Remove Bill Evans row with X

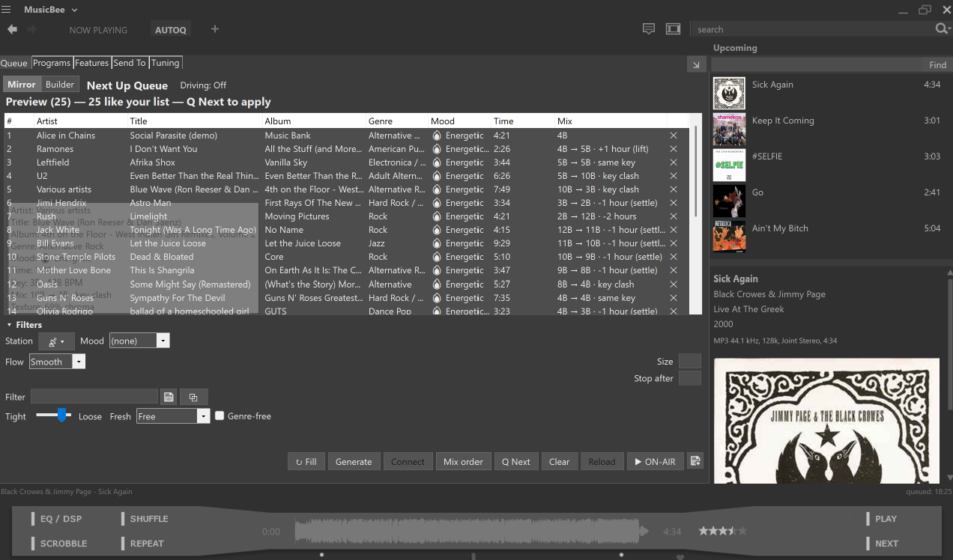click(673, 243)
